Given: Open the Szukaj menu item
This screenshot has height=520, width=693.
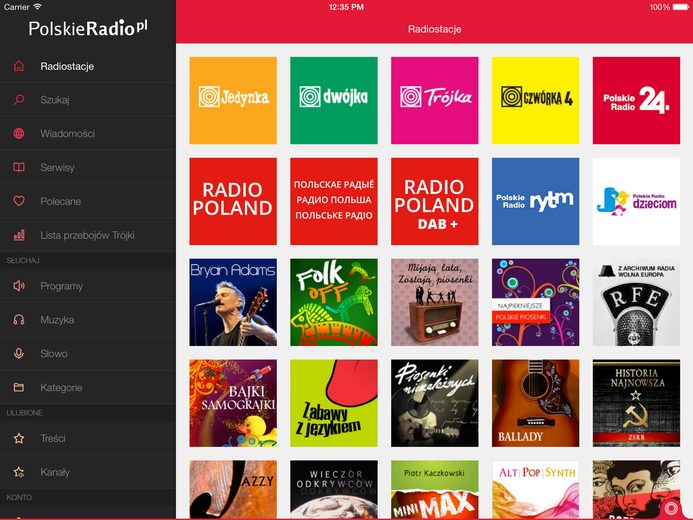Looking at the screenshot, I should [88, 100].
